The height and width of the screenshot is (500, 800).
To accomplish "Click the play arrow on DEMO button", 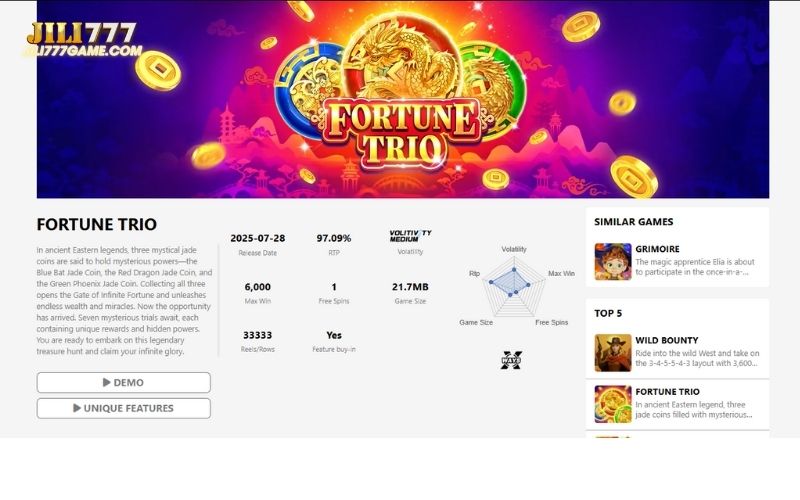I will pos(107,382).
